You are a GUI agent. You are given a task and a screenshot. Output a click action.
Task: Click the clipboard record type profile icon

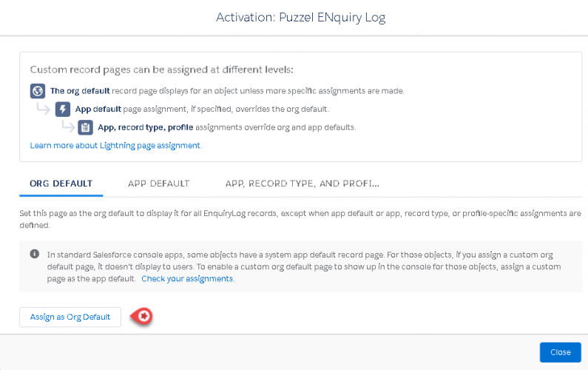pos(86,127)
